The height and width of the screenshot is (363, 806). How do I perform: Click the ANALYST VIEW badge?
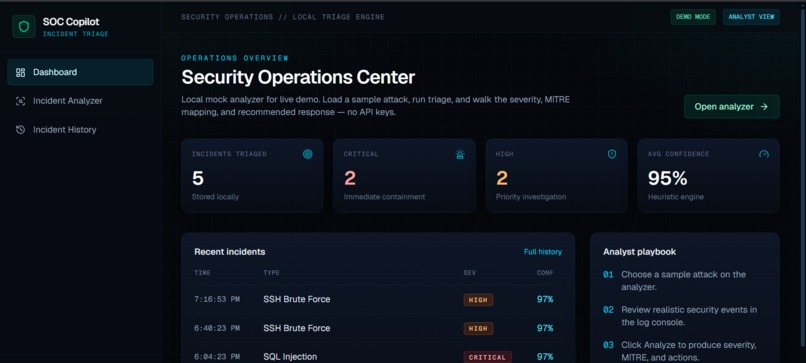click(751, 17)
